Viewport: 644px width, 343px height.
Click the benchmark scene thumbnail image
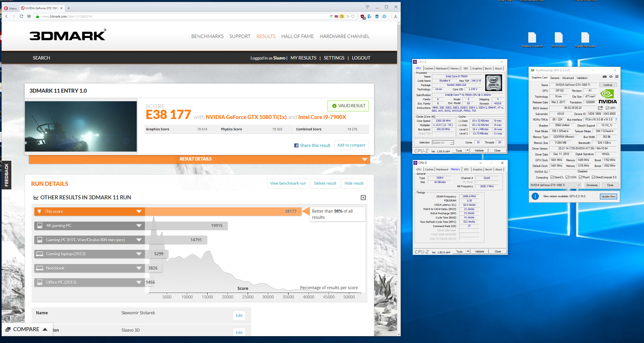81,126
